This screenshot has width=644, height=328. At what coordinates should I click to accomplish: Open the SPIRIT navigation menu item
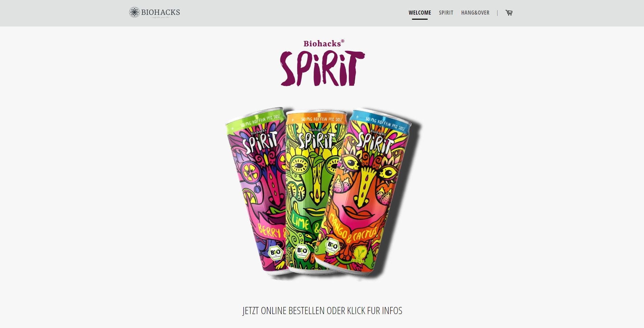(446, 13)
